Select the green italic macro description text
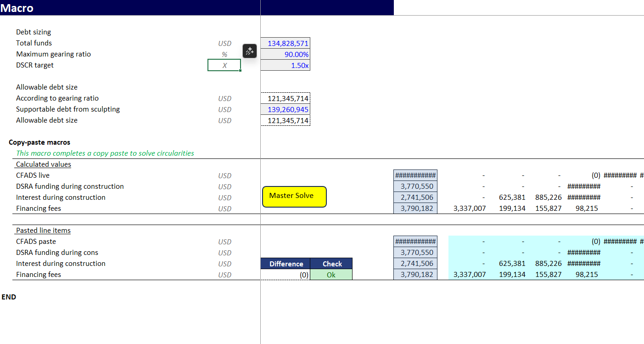This screenshot has height=344, width=644. click(105, 153)
